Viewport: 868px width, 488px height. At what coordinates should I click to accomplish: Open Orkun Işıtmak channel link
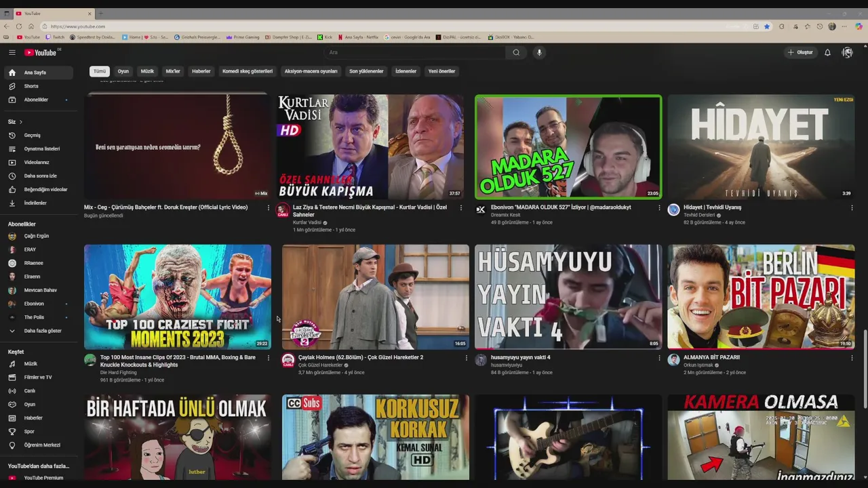pos(698,365)
